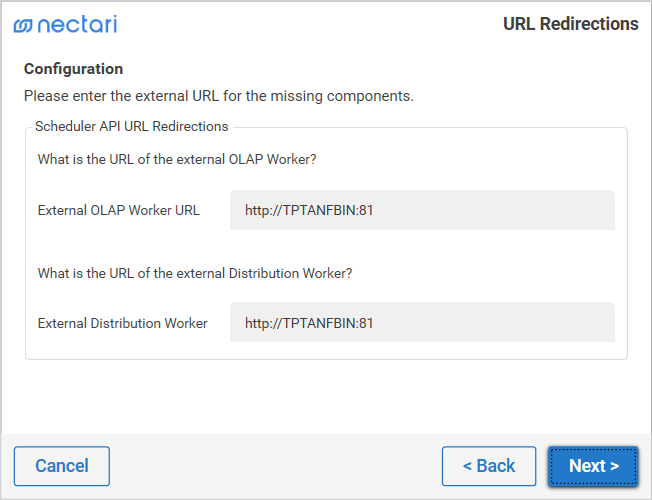Image resolution: width=652 pixels, height=500 pixels.
Task: Select the 'Please enter the external URL' instruction text
Action: coord(218,96)
